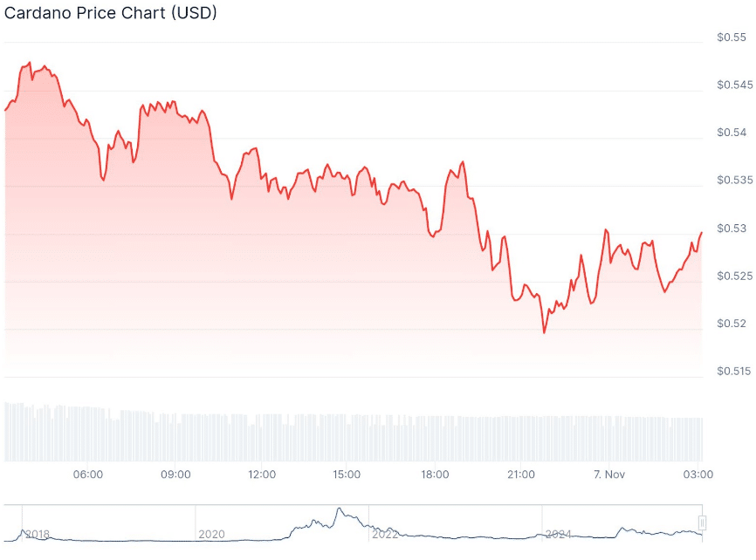Screen dimensions: 756x560
Task: Select the $0.52 price axis label
Action: 732,324
